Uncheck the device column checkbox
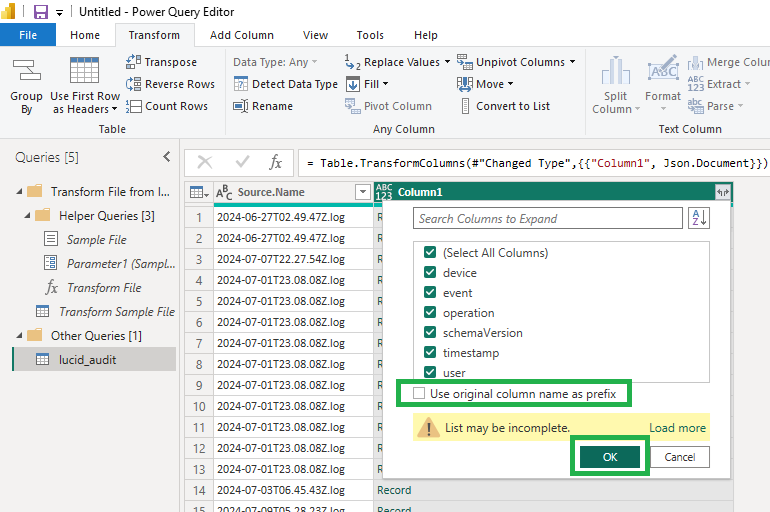Viewport: 770px width, 512px height. pos(430,272)
